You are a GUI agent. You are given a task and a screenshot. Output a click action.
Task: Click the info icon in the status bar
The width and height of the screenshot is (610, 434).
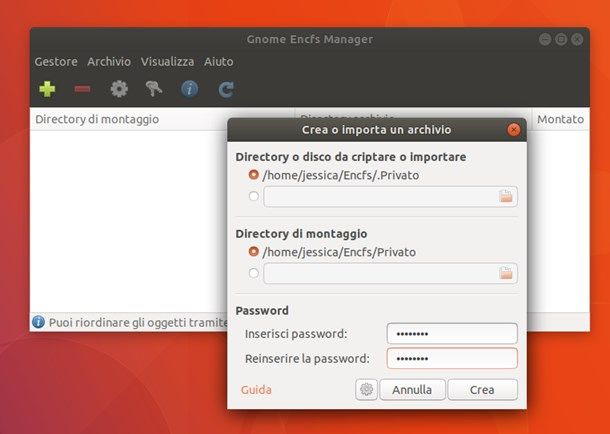click(x=38, y=322)
